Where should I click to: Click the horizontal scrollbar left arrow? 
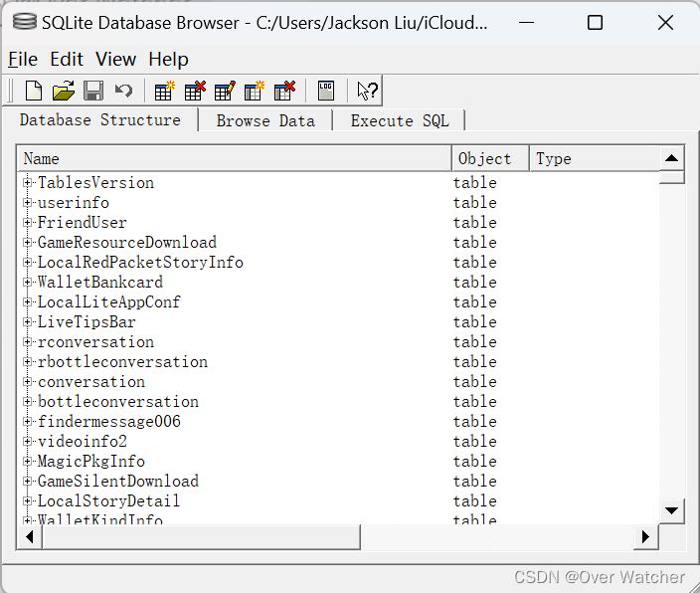point(30,536)
